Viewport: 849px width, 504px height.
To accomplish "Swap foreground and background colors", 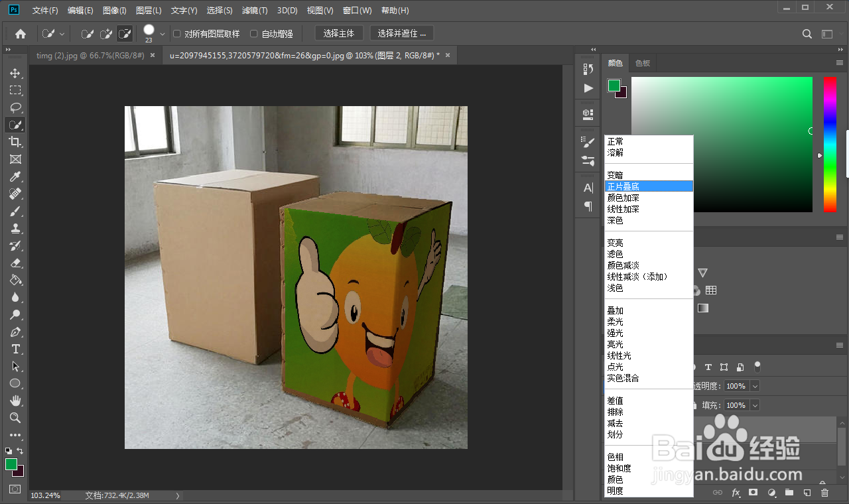I will tap(21, 451).
